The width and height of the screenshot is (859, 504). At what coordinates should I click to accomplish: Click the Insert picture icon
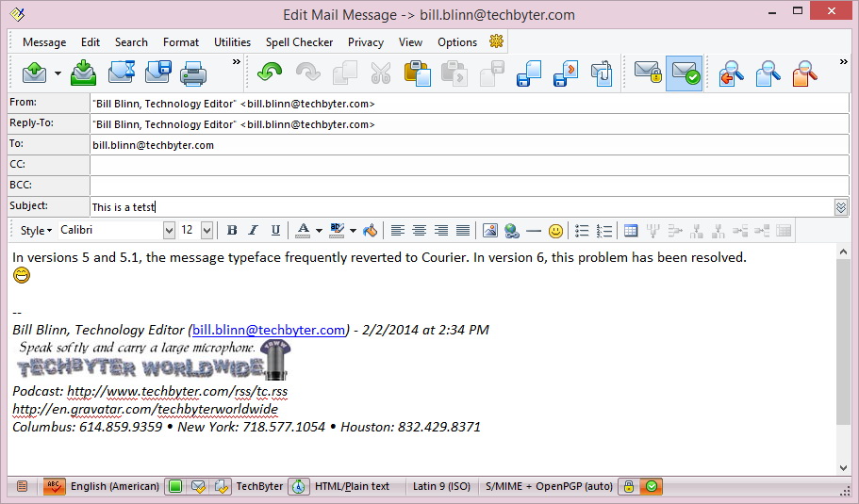tap(489, 231)
